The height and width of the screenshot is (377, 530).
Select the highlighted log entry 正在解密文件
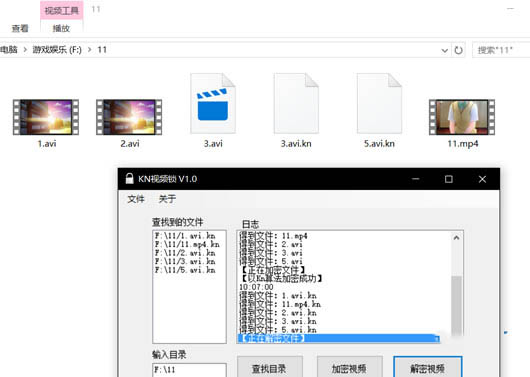(x=339, y=338)
